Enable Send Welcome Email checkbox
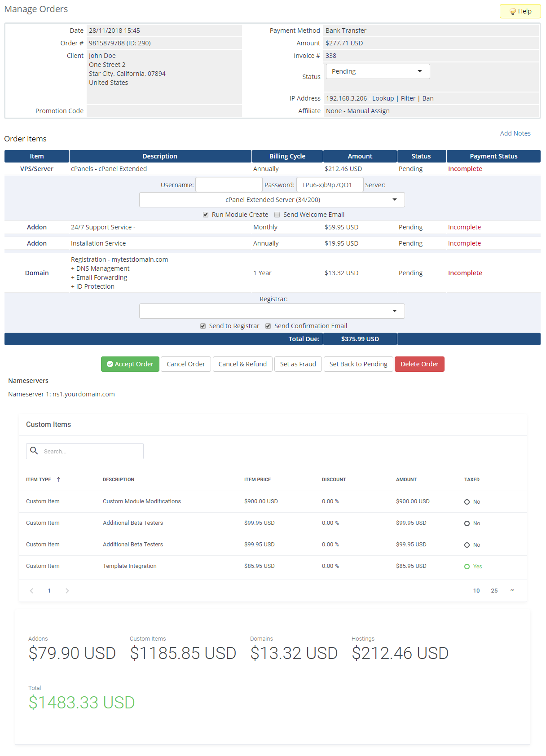 click(x=277, y=215)
